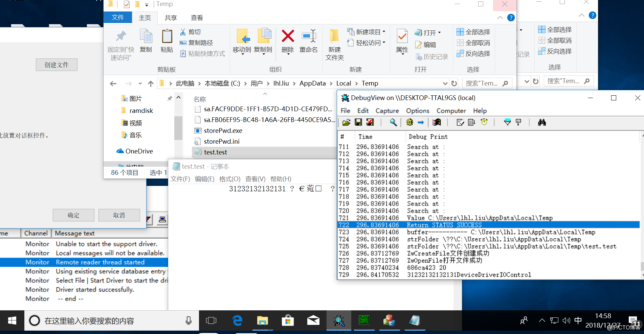Click 剪切 scissors in Explorer ribbon
Image resolution: width=644 pixels, height=334 pixels.
[x=190, y=32]
